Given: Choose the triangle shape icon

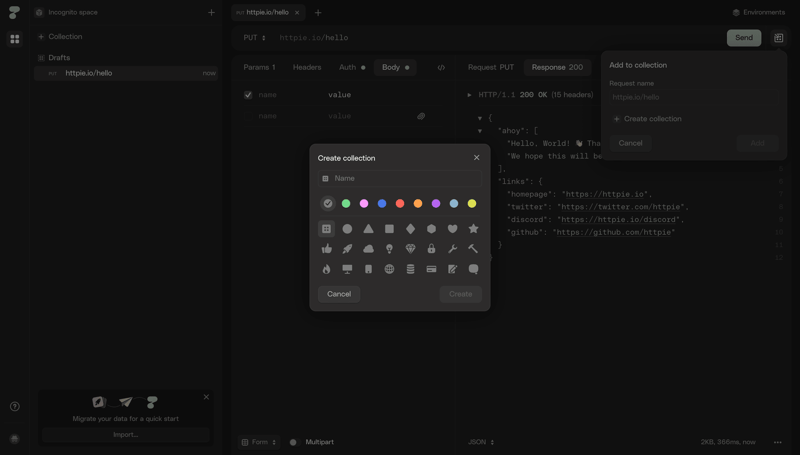Looking at the screenshot, I should coord(368,229).
